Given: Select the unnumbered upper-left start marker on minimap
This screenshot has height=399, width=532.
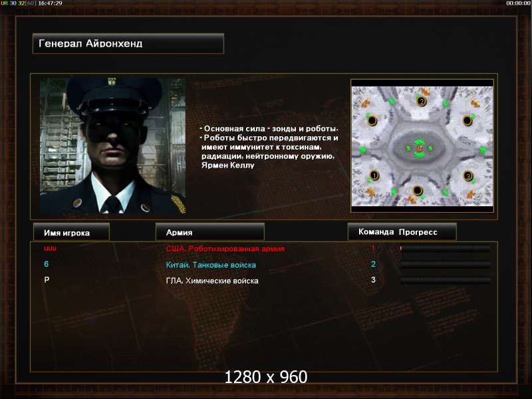Looking at the screenshot, I should 372,120.
